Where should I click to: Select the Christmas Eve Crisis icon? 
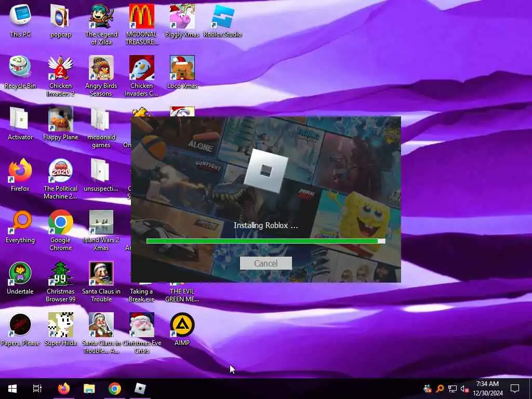pos(141,334)
